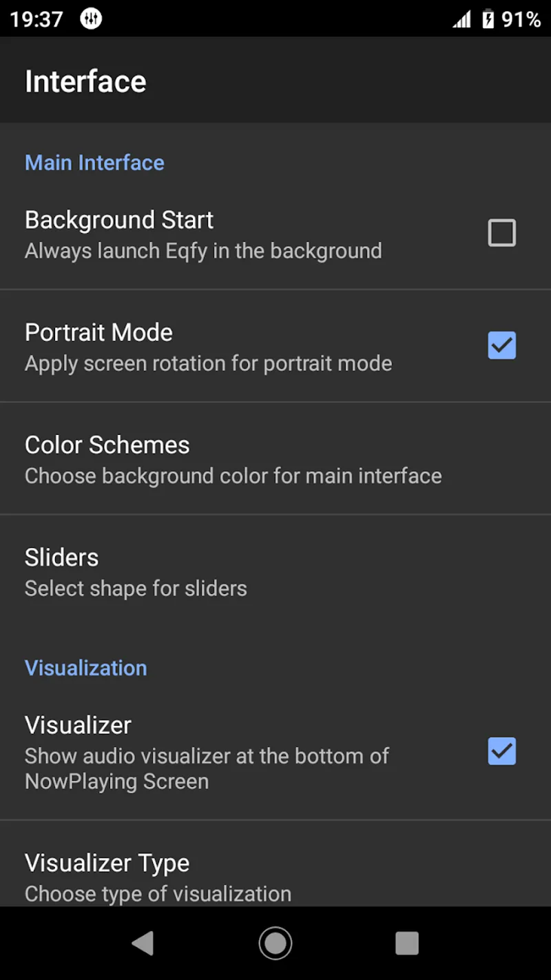Tap the signal strength icon

pos(461,19)
